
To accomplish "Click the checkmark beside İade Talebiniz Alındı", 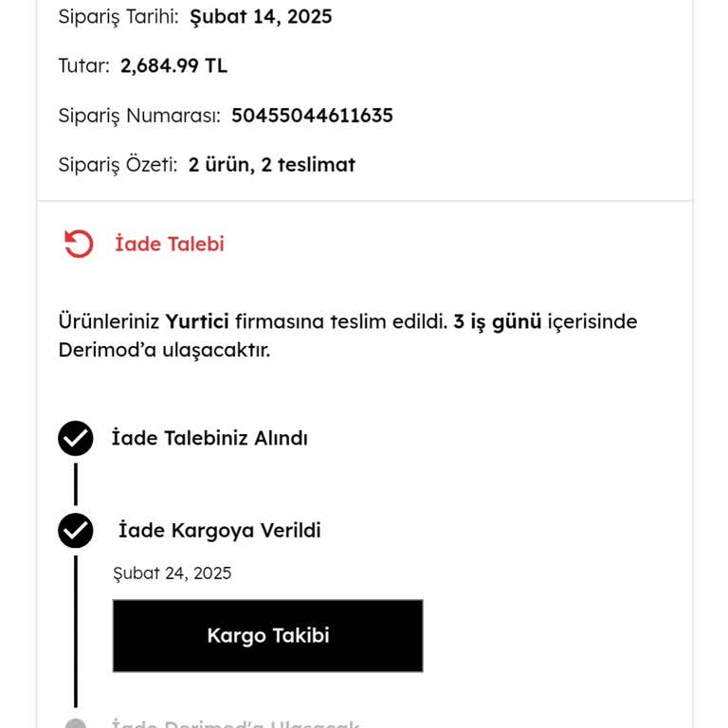I will pos(76,439).
